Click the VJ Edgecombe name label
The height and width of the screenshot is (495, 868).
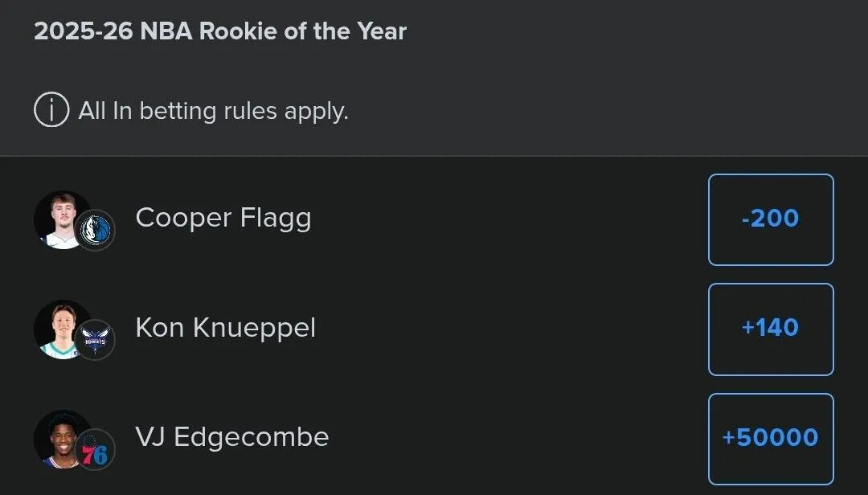pos(232,437)
